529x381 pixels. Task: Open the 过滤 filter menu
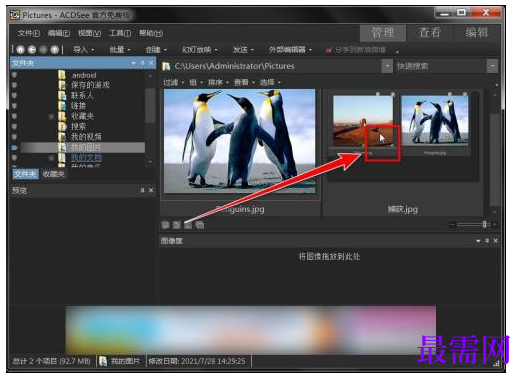tap(174, 82)
